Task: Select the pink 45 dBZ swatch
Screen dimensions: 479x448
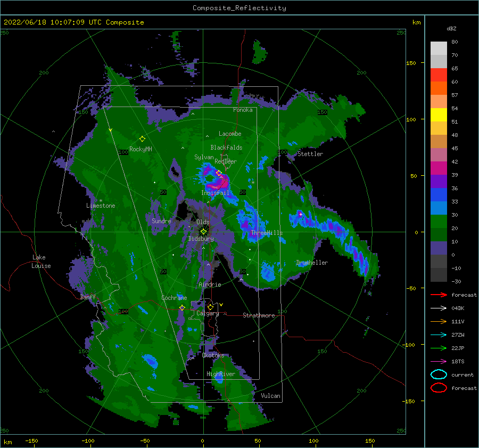Action: (x=439, y=154)
